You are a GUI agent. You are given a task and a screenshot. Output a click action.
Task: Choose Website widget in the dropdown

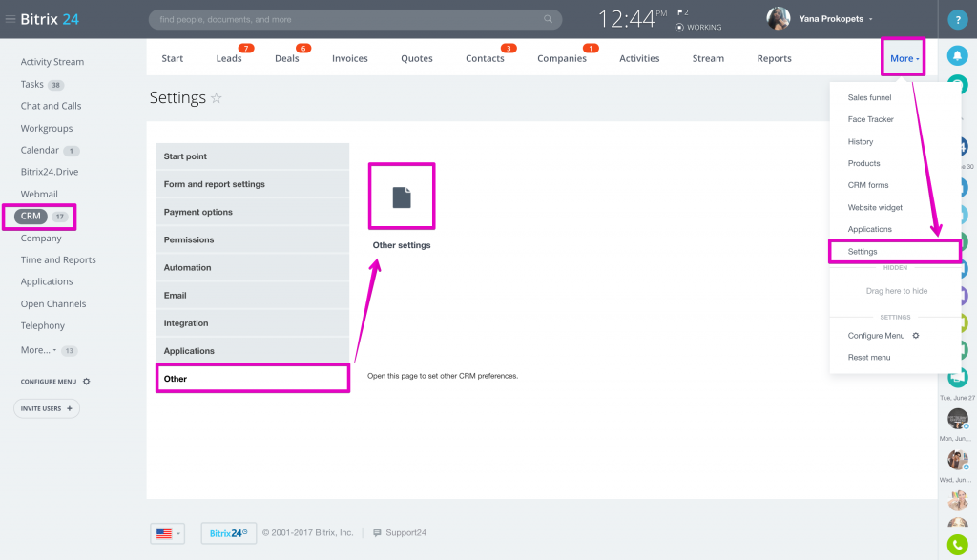[x=875, y=207]
